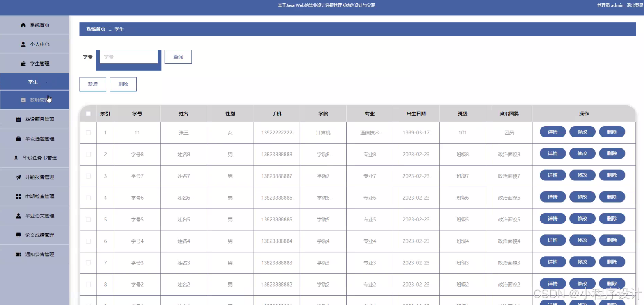The width and height of the screenshot is (644, 305).
Task: Click the 删除 button below the search bar
Action: [123, 84]
